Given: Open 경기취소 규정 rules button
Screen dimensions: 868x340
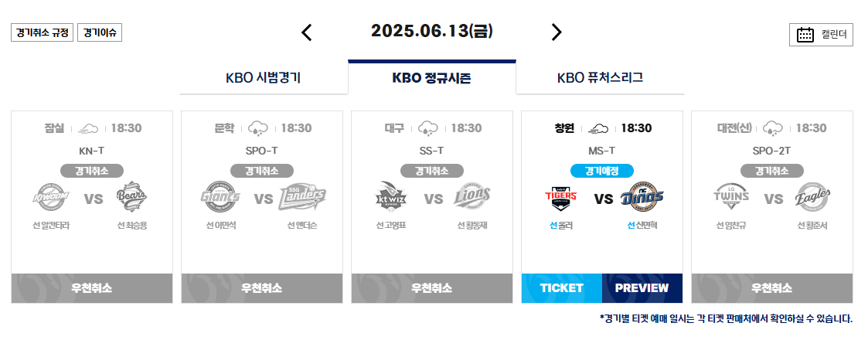Looking at the screenshot, I should coord(42,32).
